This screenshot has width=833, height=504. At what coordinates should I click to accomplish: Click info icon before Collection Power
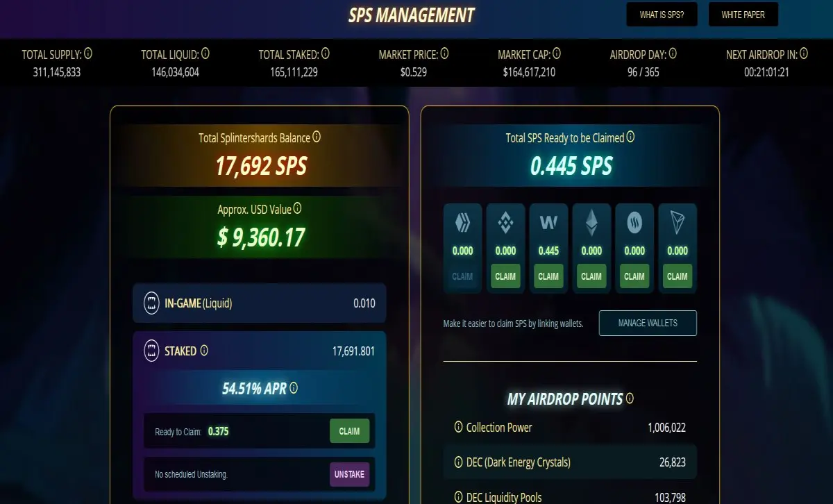458,427
